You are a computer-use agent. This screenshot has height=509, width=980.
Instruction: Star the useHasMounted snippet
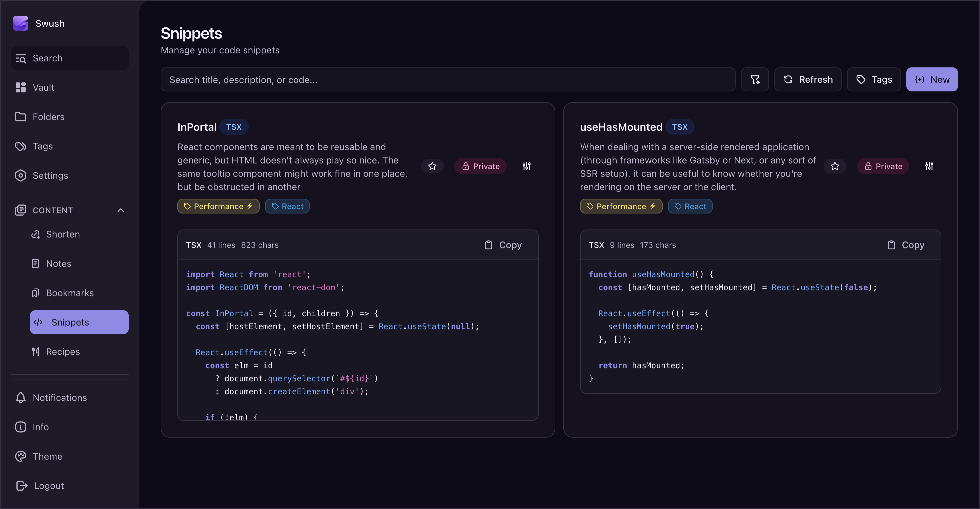pyautogui.click(x=835, y=166)
